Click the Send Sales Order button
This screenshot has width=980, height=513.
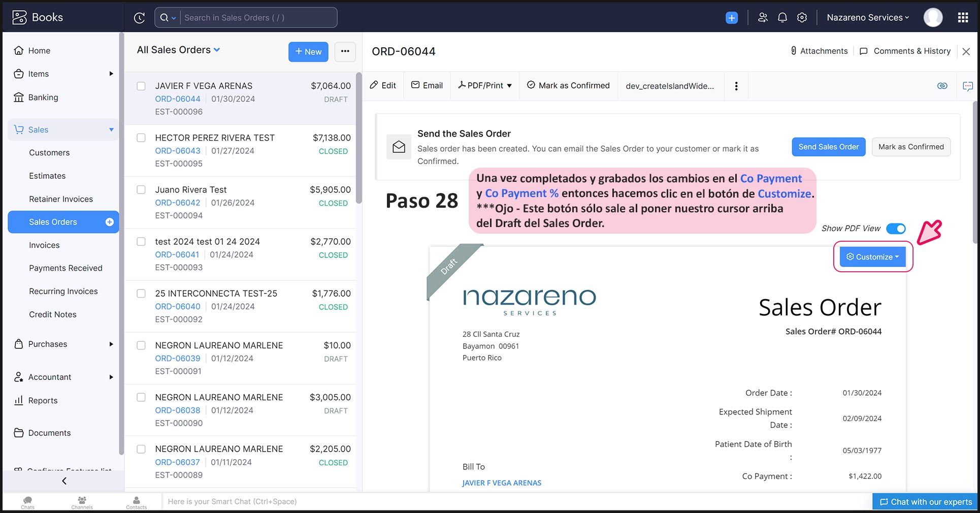828,147
